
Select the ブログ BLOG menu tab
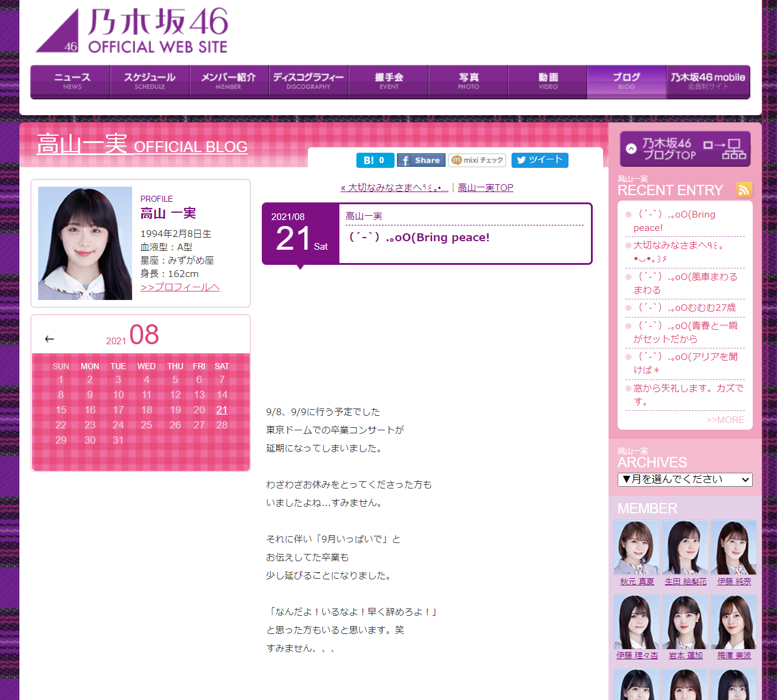626,81
